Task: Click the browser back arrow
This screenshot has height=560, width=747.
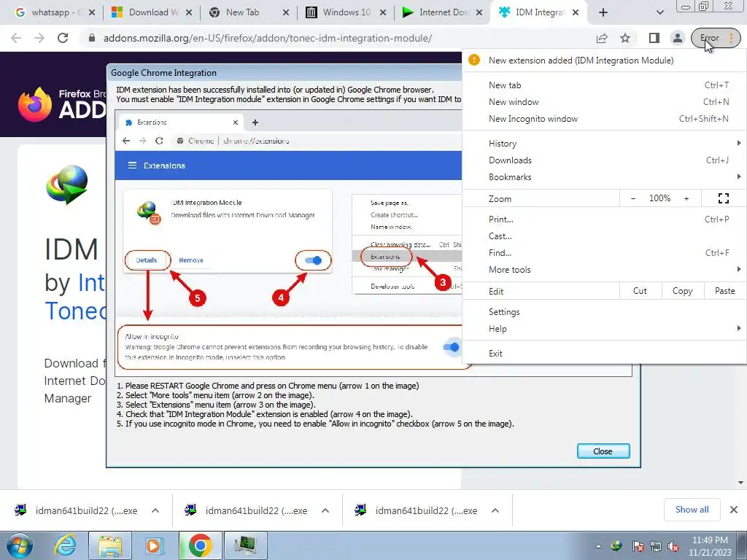Action: pyautogui.click(x=16, y=38)
